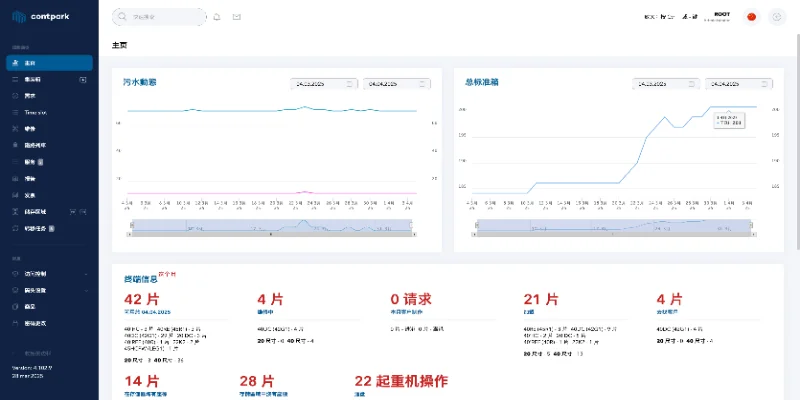800x400 pixels.
Task: Open notifications via the bell icon
Action: [218, 17]
